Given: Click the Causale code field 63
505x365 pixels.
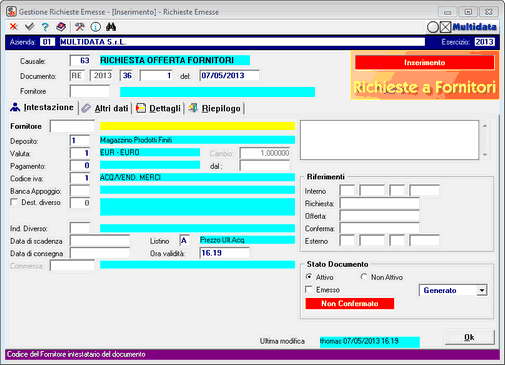Looking at the screenshot, I should click(80, 61).
